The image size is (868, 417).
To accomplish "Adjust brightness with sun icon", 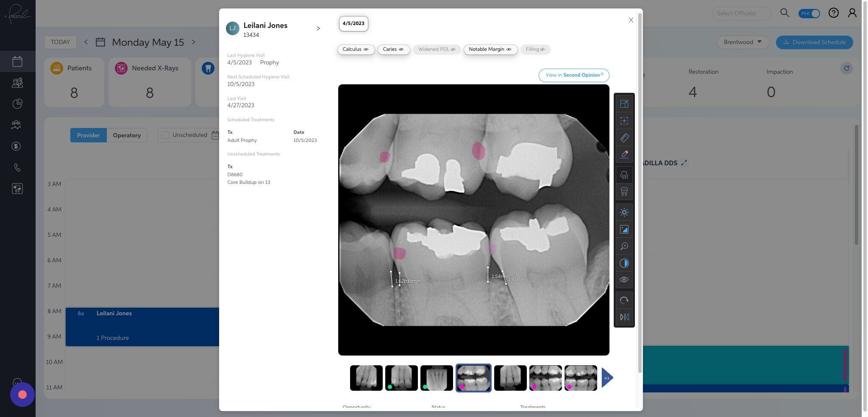I will click(x=624, y=212).
